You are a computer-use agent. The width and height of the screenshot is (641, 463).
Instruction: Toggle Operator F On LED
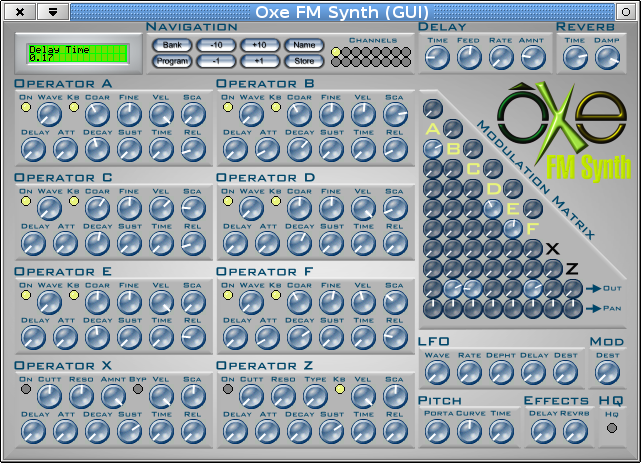pyautogui.click(x=228, y=295)
